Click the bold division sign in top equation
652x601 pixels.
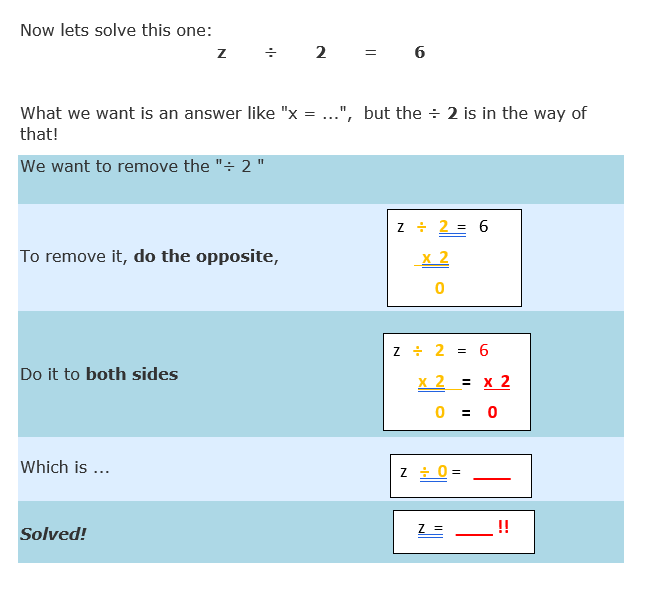tap(270, 53)
